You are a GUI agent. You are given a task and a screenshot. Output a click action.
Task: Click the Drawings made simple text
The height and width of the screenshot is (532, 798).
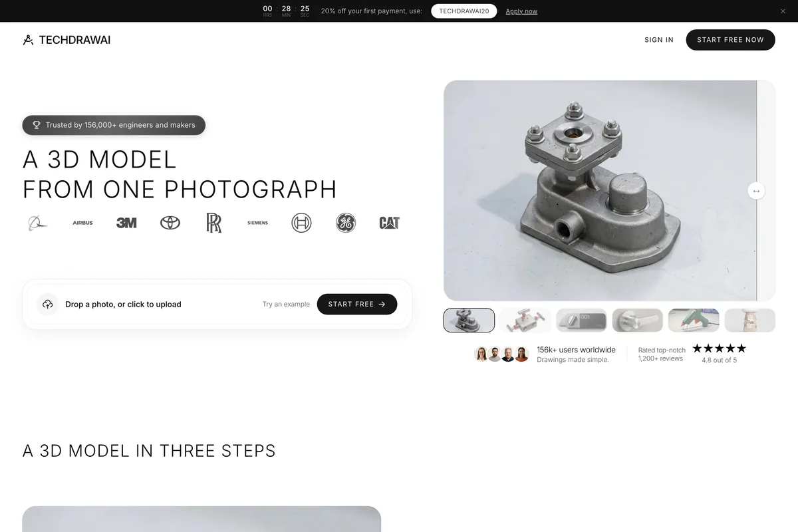pyautogui.click(x=573, y=360)
